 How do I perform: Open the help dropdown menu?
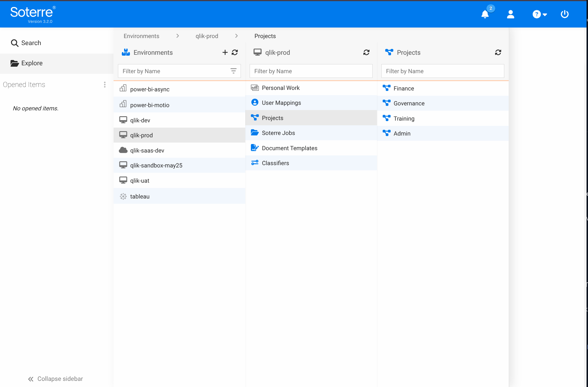539,14
